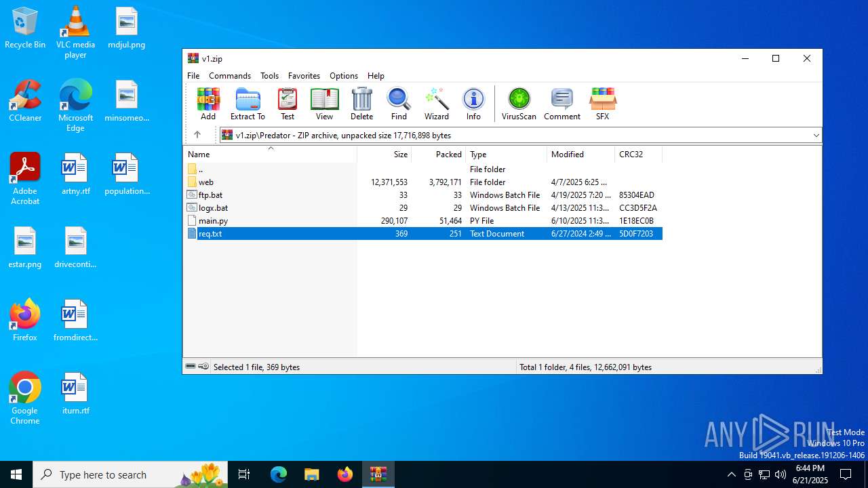Select the estar.png desktop file
The image size is (868, 488).
[x=25, y=248]
